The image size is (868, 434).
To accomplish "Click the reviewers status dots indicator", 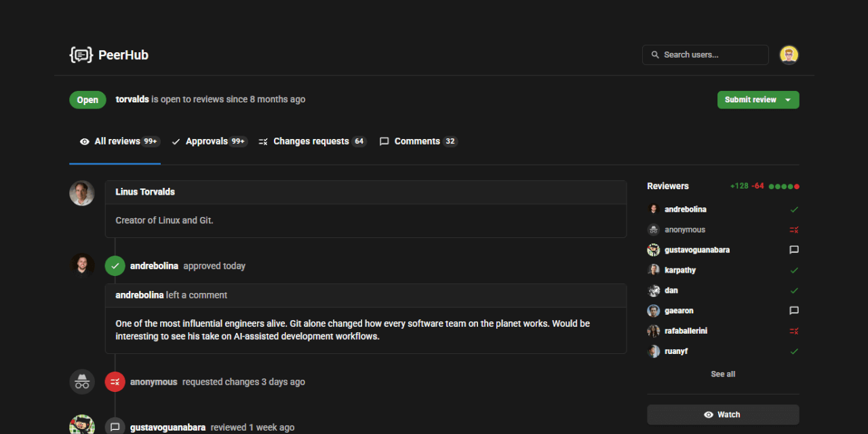I will [x=784, y=186].
